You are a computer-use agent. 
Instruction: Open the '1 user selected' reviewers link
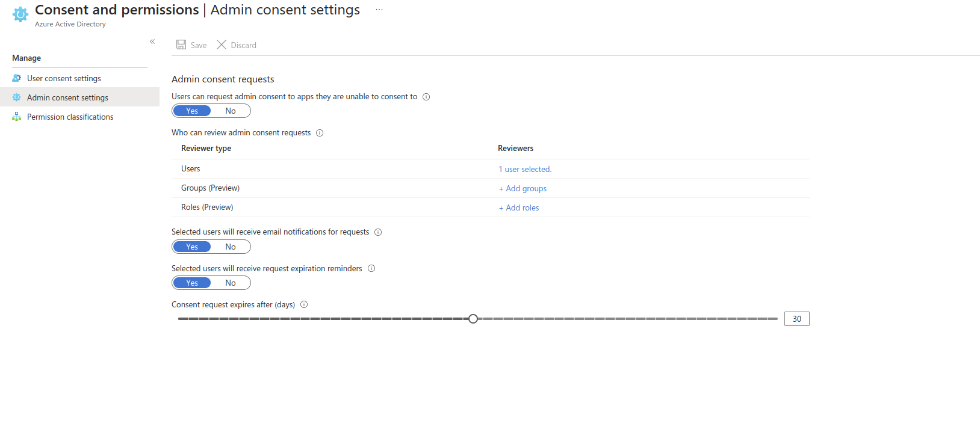[x=525, y=170]
